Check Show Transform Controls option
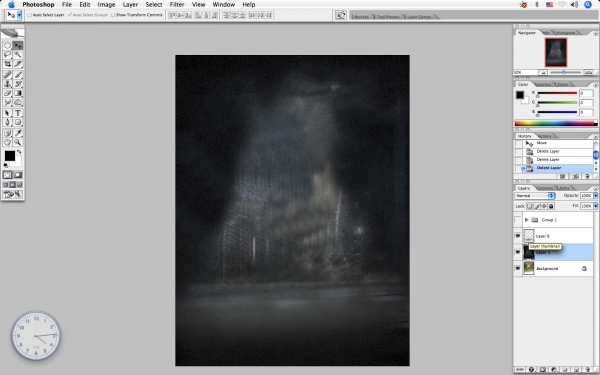This screenshot has width=600, height=375. coord(112,15)
